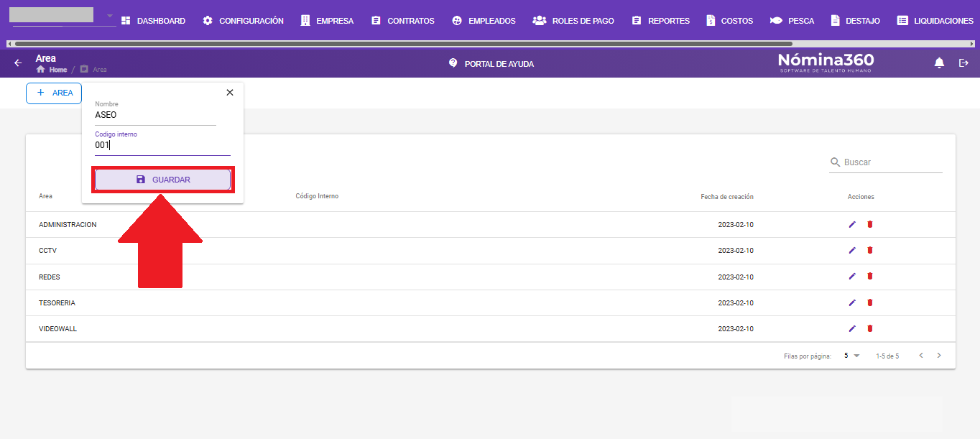The image size is (980, 439).
Task: Save the area with GUARDAR button
Action: pyautogui.click(x=162, y=180)
